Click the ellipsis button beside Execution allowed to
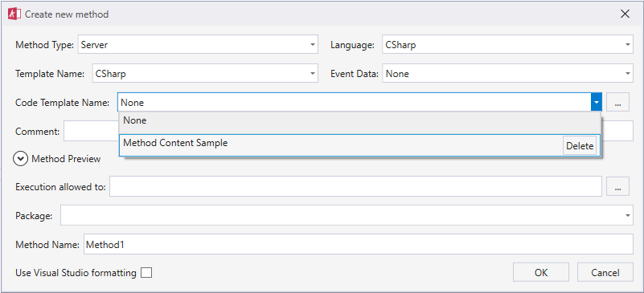Screen dimensions: 644x293 617,186
